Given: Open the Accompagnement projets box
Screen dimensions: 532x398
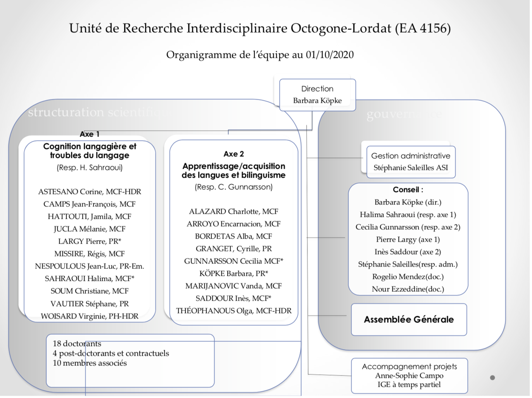Looking at the screenshot, I should (x=409, y=375).
